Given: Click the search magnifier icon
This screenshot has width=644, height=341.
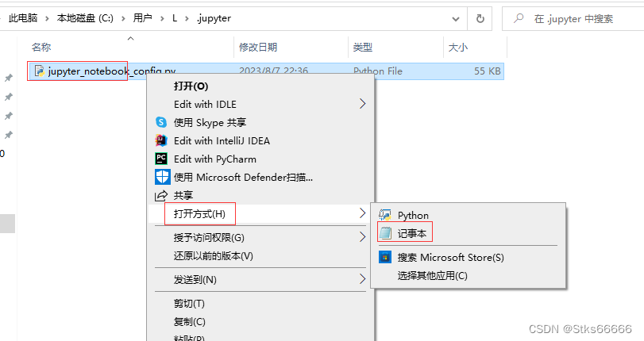Looking at the screenshot, I should coord(519,18).
